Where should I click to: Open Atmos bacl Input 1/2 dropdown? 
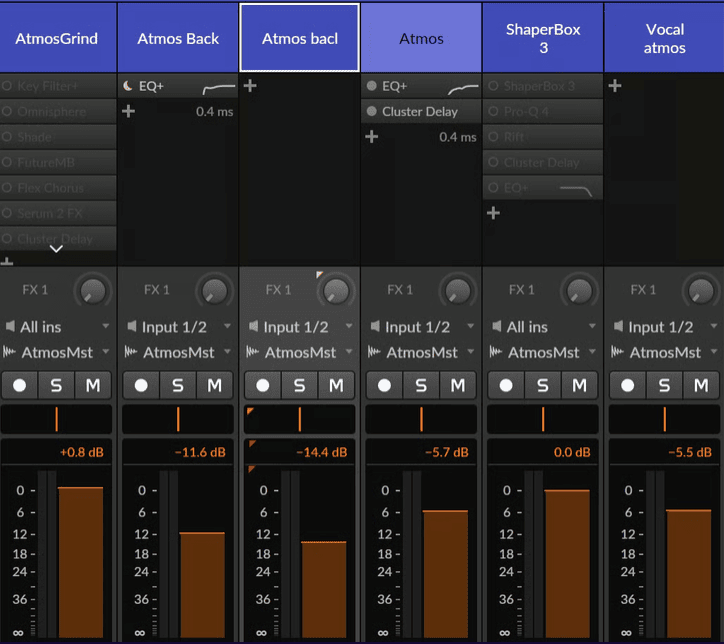coord(300,326)
